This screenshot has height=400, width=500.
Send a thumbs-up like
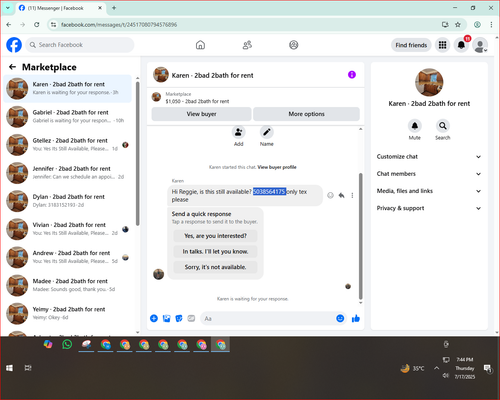(356, 318)
